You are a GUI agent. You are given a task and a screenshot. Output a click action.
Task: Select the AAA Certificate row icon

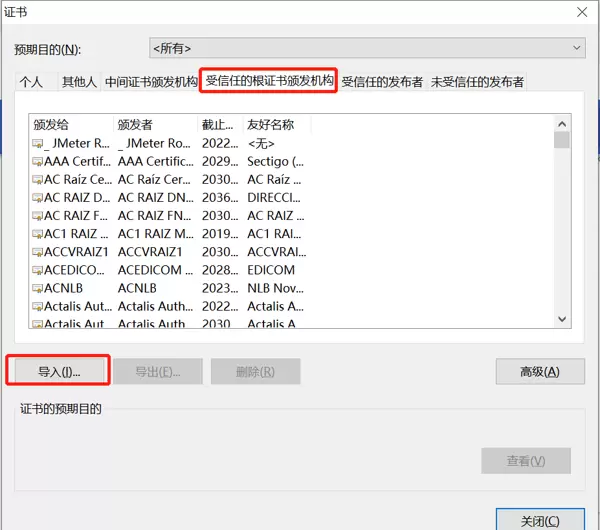coord(37,162)
